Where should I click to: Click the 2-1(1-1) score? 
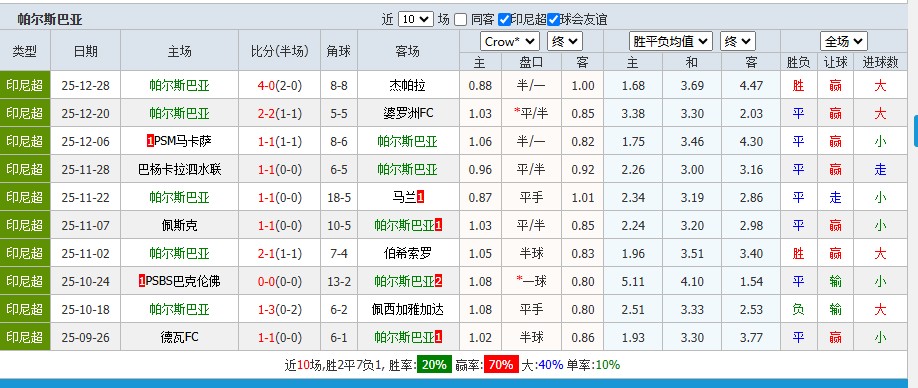tap(279, 253)
